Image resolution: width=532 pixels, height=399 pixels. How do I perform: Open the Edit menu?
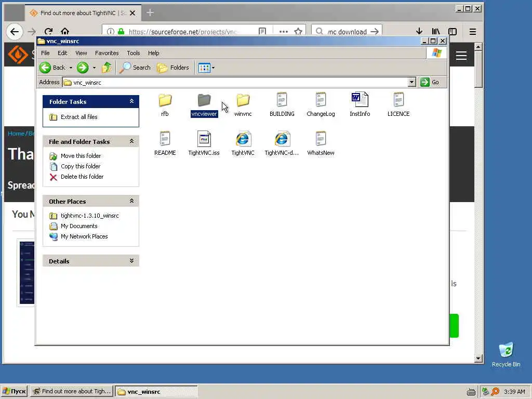tap(62, 53)
